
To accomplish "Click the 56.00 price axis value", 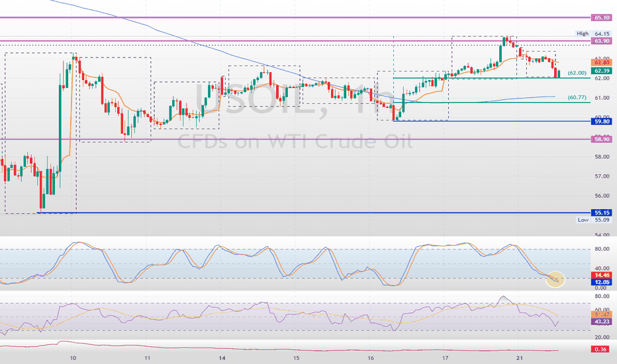I will click(602, 196).
